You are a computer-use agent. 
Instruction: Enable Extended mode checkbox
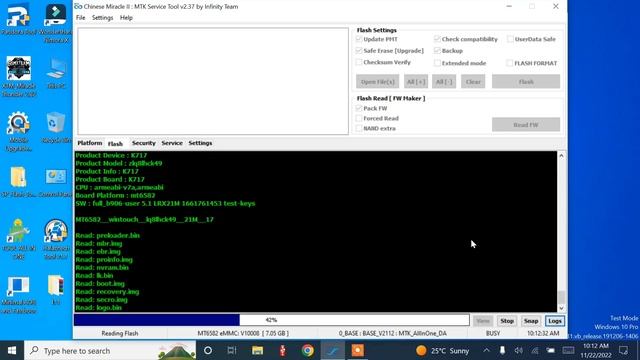click(x=437, y=63)
